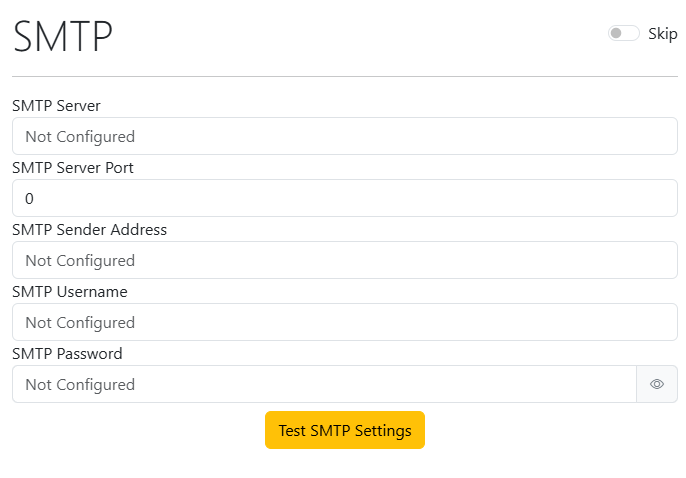Click the Skip label text
The width and height of the screenshot is (686, 478).
coord(663,34)
